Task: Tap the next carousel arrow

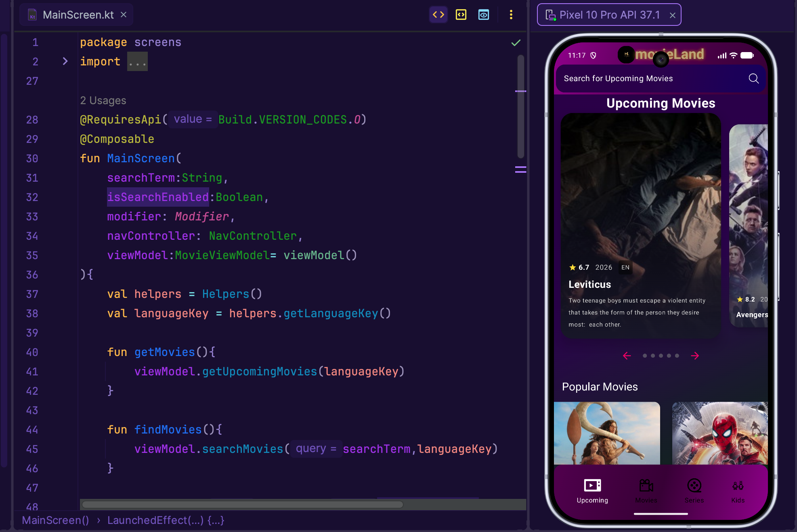Action: [695, 356]
